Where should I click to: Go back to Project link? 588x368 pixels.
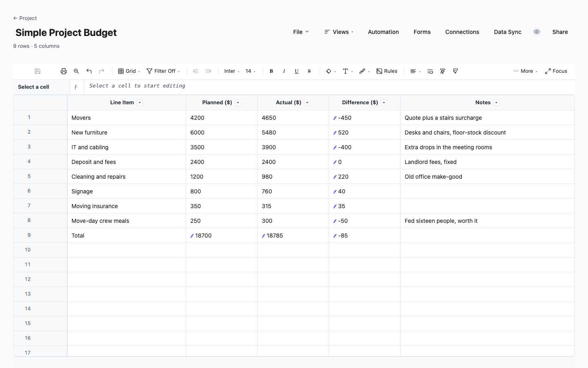[x=25, y=18]
